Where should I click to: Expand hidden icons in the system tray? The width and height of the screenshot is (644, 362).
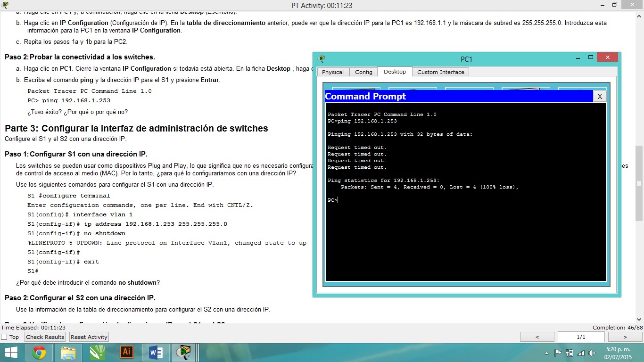[x=546, y=352]
